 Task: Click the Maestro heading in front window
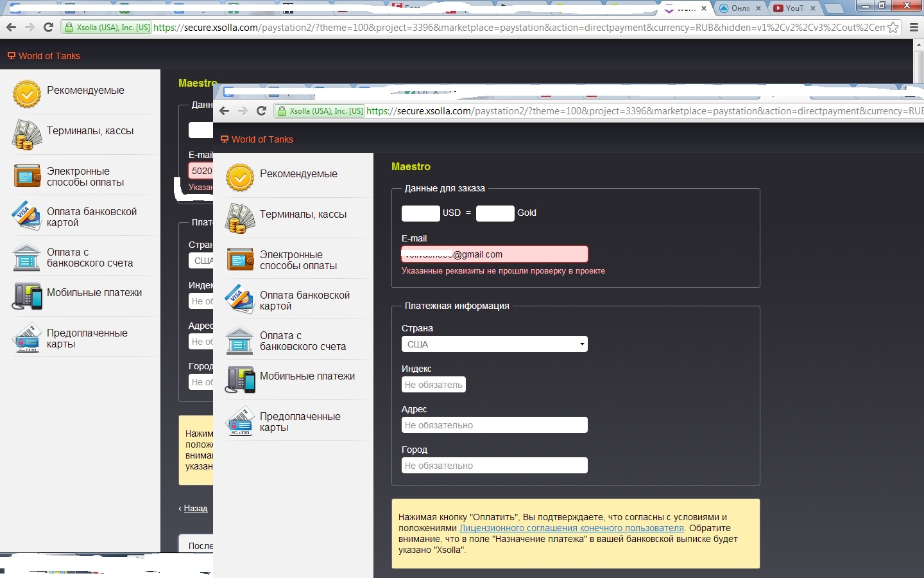(411, 166)
